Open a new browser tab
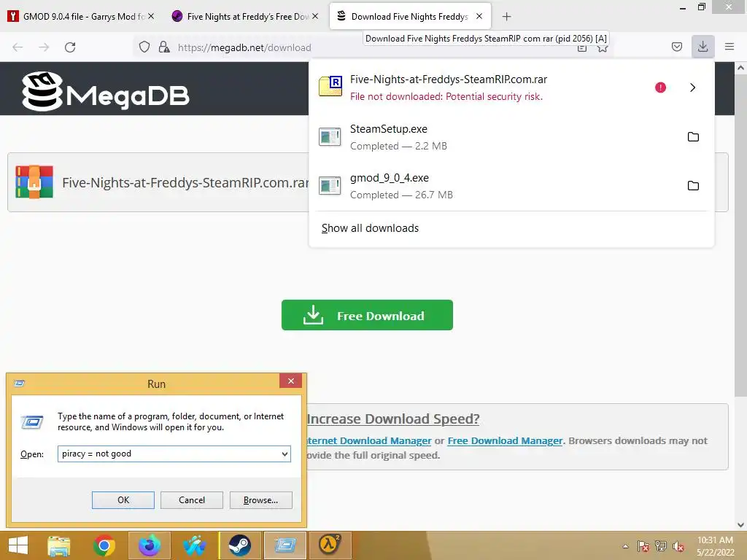 [506, 17]
